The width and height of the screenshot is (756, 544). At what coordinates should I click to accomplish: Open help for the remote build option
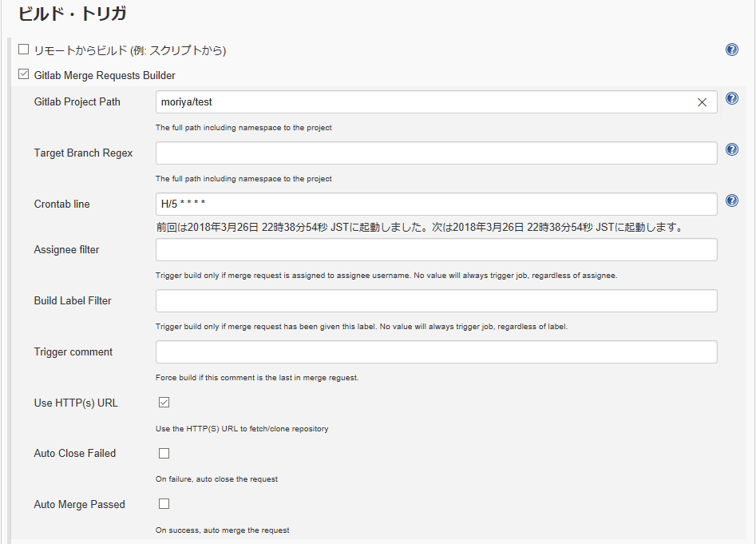click(731, 50)
